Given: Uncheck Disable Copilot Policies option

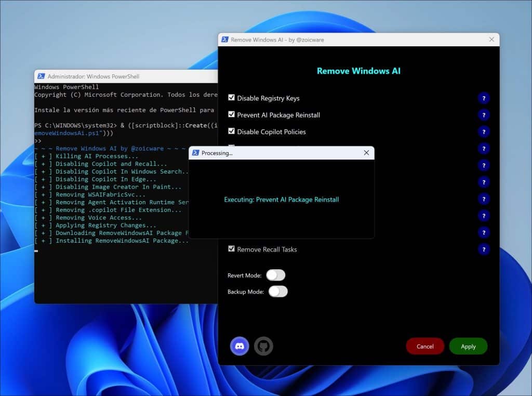Looking at the screenshot, I should 232,131.
